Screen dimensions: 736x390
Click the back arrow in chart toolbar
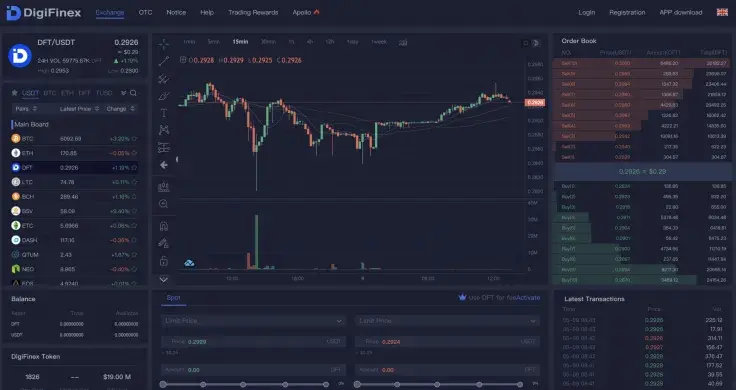164,165
